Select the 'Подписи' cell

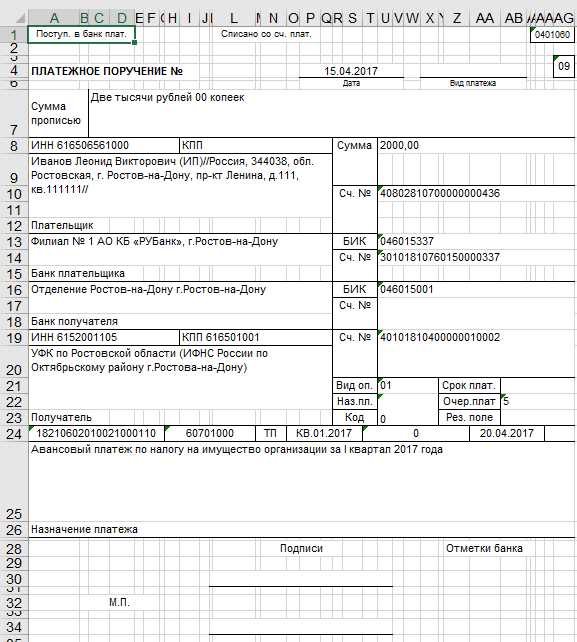point(301,548)
